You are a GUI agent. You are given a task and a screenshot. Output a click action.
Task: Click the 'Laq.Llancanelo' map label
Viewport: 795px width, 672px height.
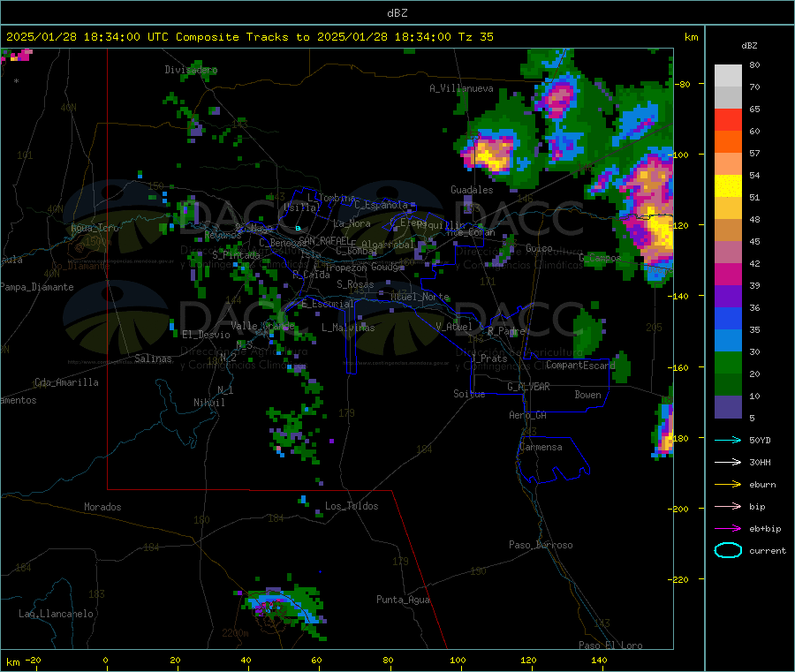56,614
